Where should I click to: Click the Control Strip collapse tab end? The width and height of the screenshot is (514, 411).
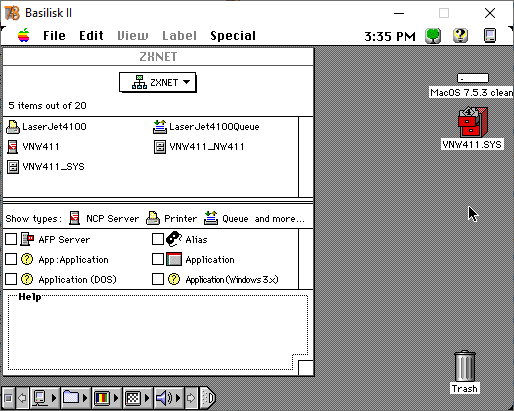[208, 398]
